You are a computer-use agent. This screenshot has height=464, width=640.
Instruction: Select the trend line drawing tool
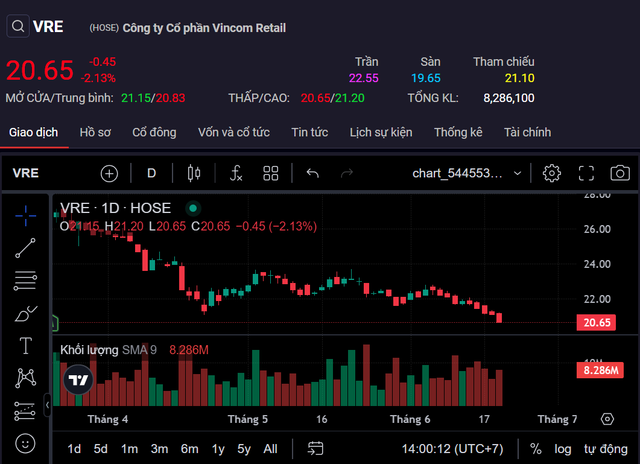tap(26, 249)
